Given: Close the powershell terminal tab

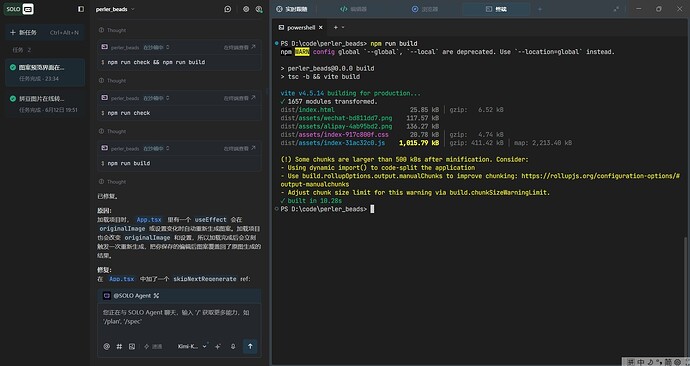Looking at the screenshot, I should [x=321, y=27].
